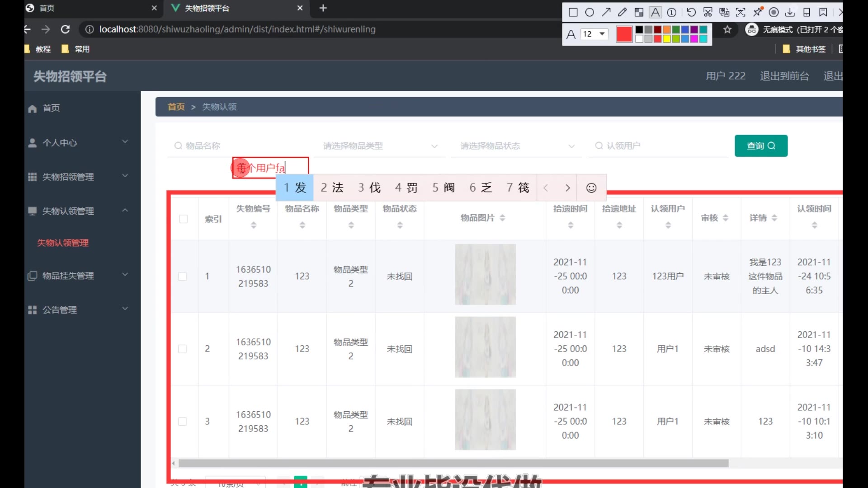Select the numbered step marker tool

[x=672, y=12]
